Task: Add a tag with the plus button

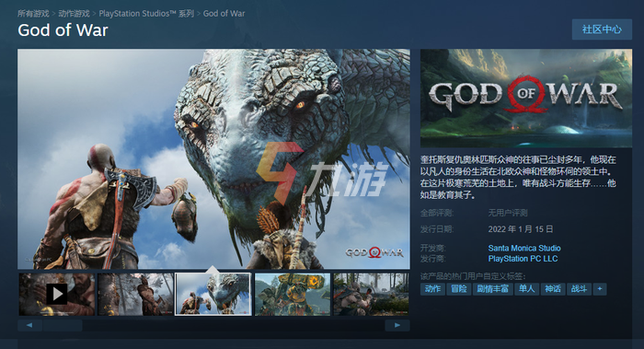Action: [600, 289]
